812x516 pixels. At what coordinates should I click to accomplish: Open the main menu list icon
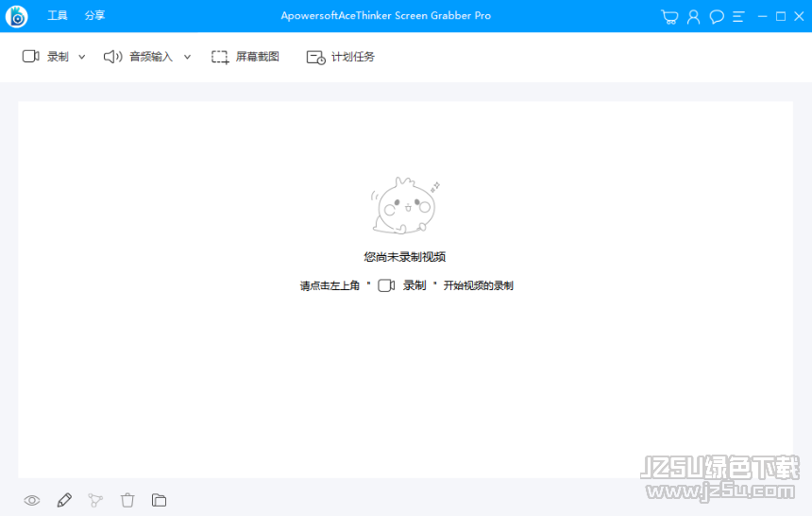pos(738,17)
